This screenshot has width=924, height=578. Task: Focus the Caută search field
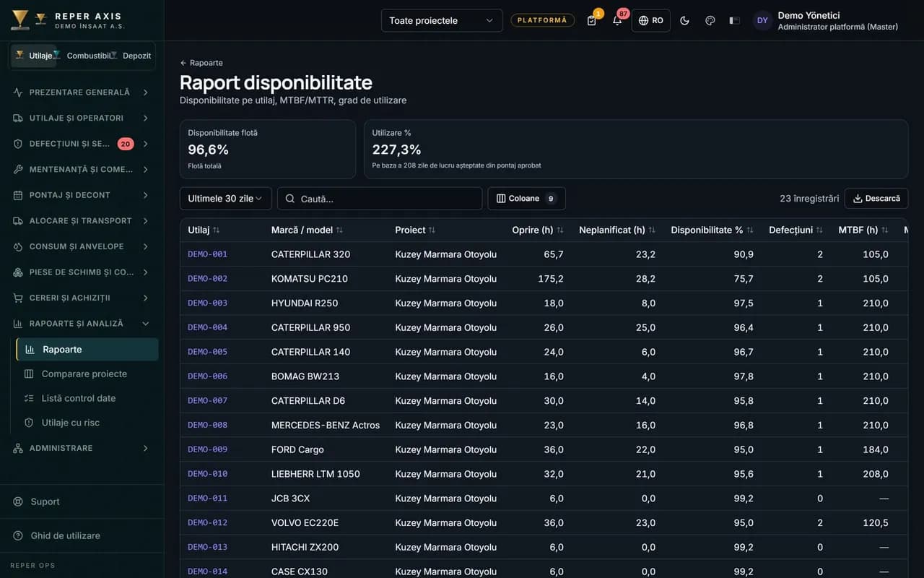pos(380,199)
